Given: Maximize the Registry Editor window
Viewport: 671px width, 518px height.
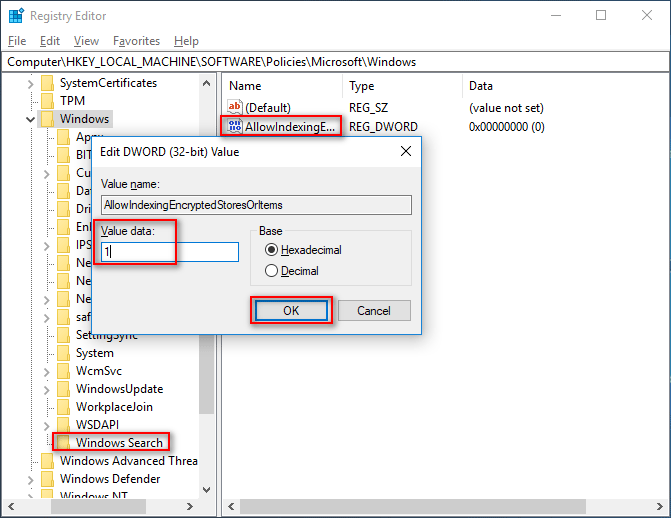Looking at the screenshot, I should point(601,16).
